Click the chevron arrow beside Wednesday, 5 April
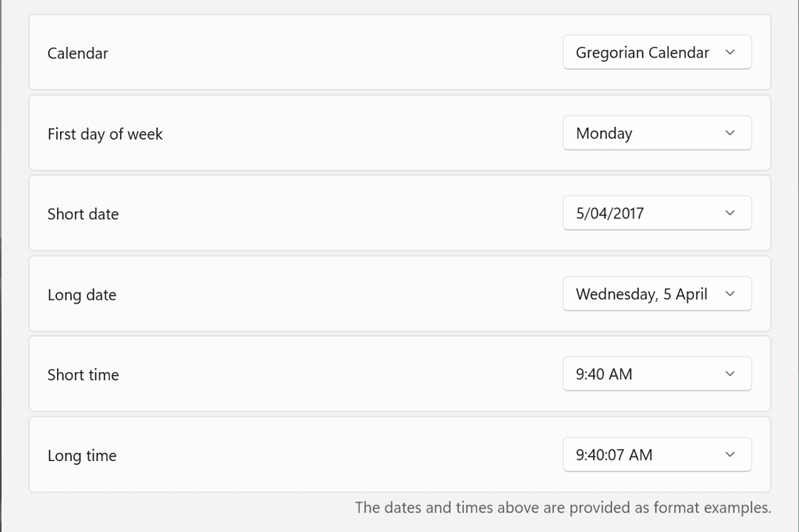799x532 pixels. (x=730, y=294)
